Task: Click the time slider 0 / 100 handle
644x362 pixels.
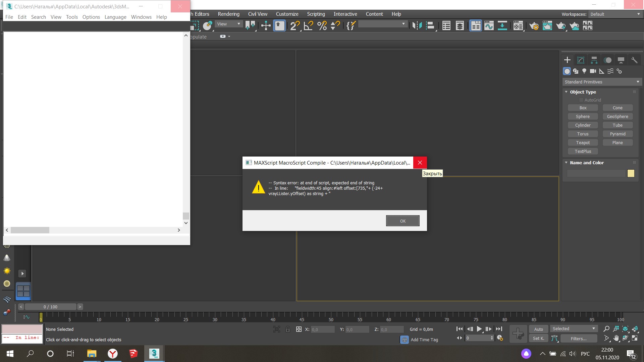Action: coord(50,307)
